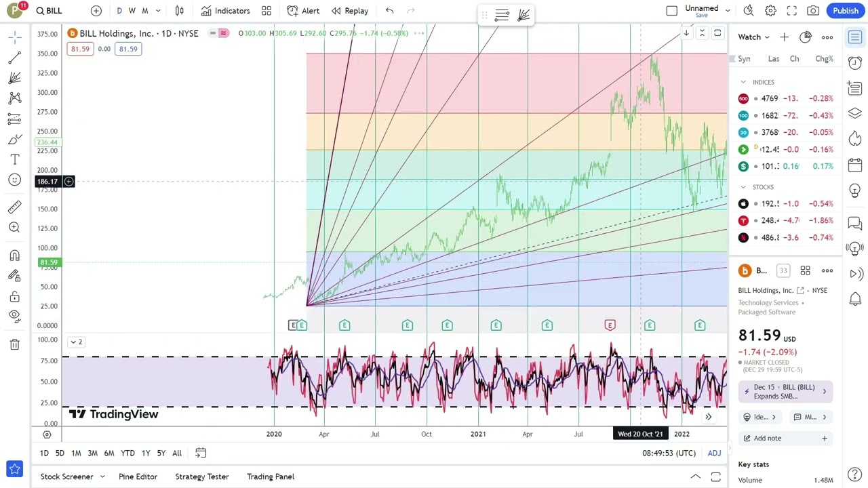Open the forecasting and measurement tools
The height and width of the screenshot is (488, 868).
14,119
